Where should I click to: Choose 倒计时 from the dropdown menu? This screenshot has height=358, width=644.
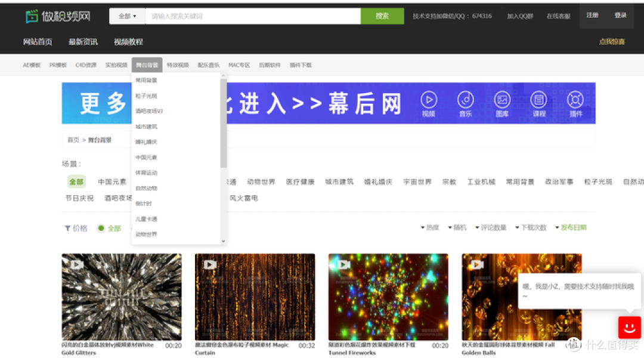pos(143,203)
